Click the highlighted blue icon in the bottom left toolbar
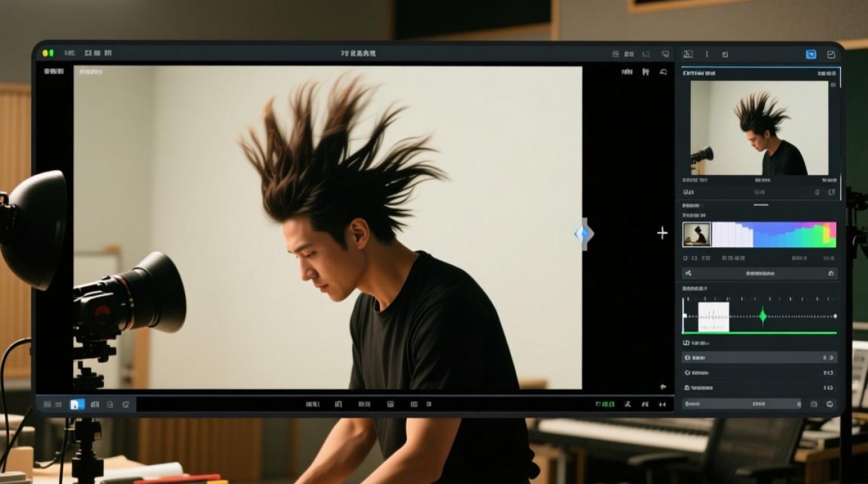 click(76, 404)
